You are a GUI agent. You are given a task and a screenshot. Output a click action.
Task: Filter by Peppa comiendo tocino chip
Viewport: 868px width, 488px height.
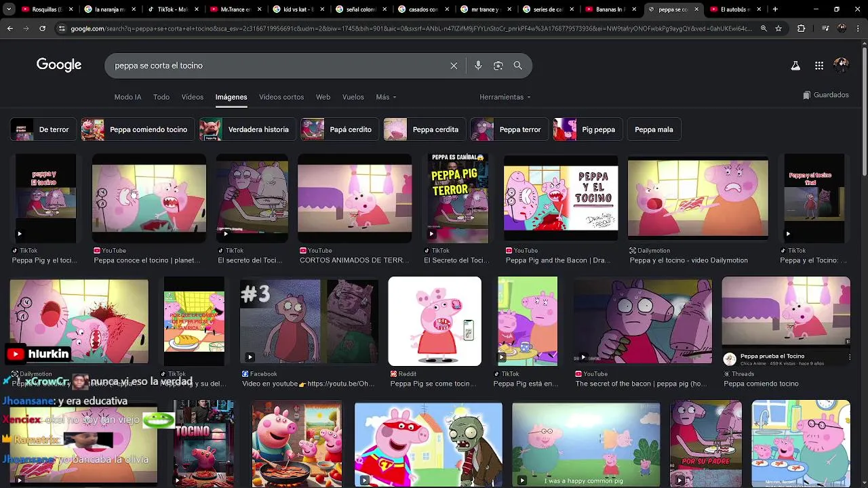(x=138, y=129)
